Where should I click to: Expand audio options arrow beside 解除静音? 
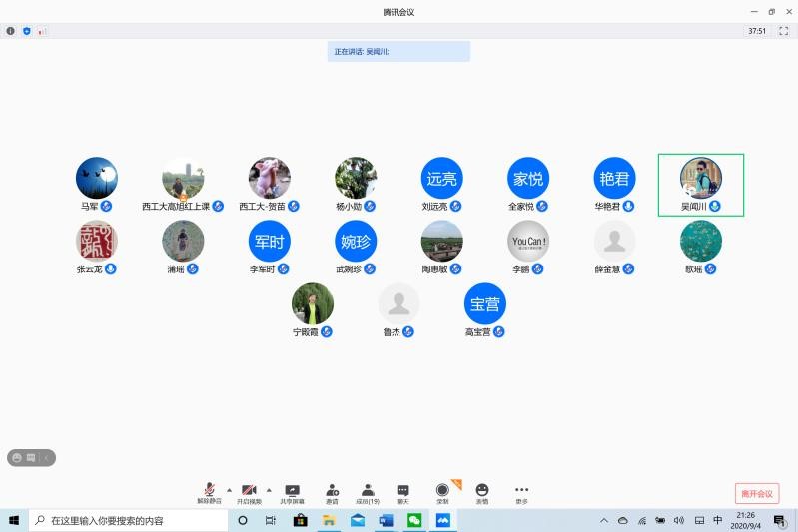[x=229, y=489]
